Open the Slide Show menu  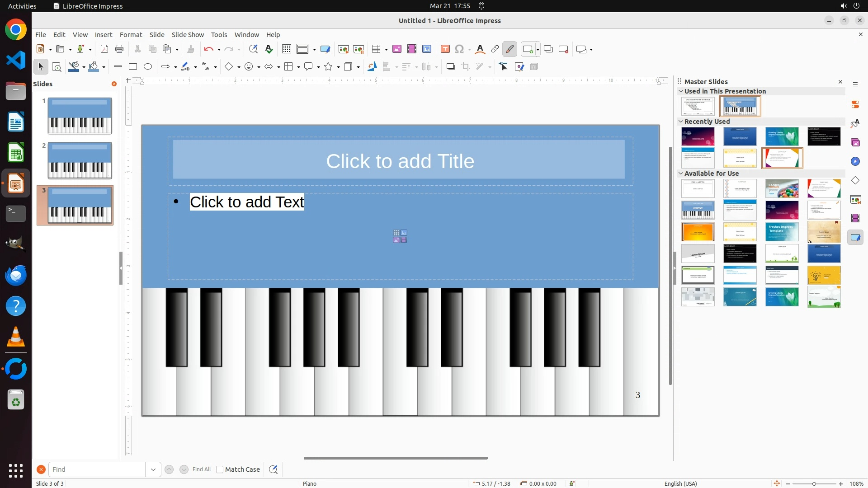(188, 35)
